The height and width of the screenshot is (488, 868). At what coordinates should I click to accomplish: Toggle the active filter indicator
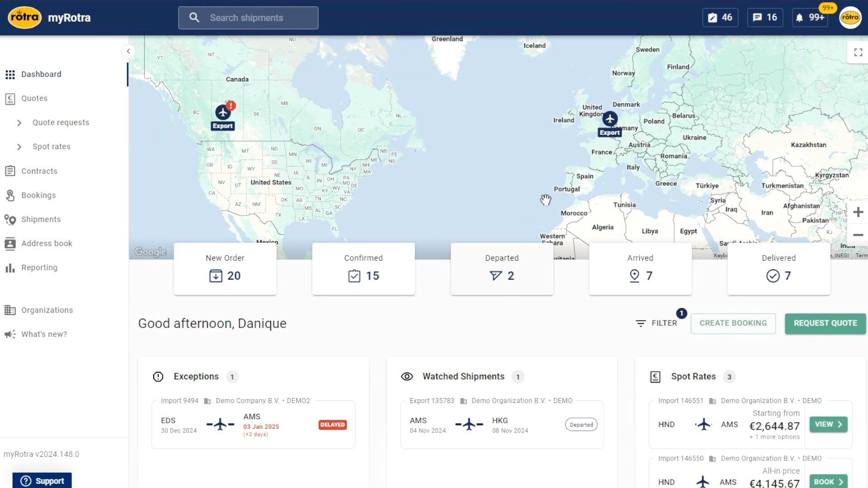pos(681,313)
